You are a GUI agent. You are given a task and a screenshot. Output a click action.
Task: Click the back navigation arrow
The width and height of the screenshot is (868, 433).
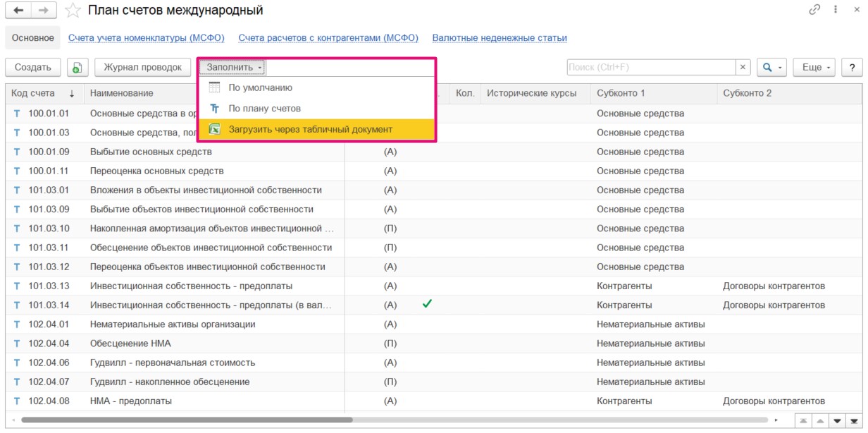point(18,11)
